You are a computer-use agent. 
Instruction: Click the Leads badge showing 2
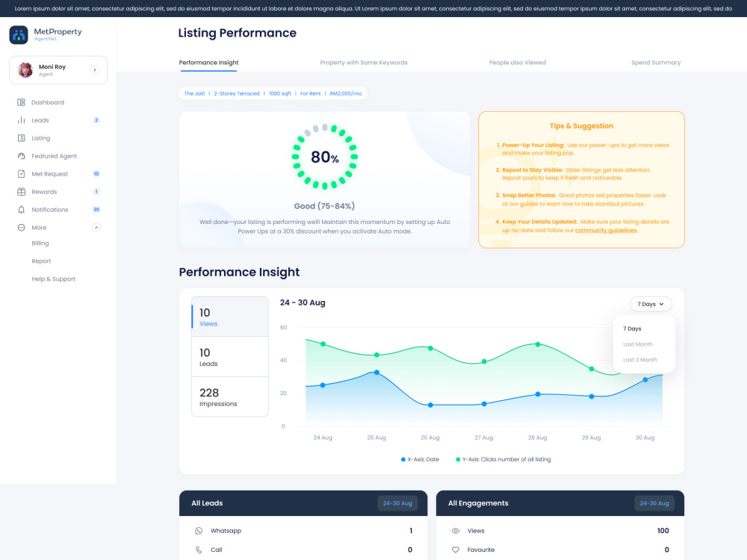click(x=96, y=120)
